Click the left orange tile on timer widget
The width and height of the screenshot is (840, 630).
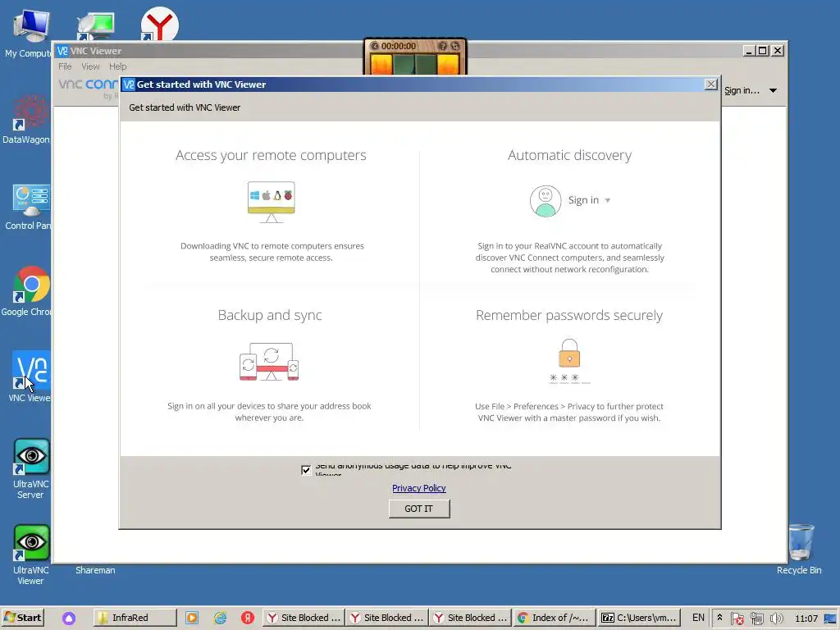[381, 64]
